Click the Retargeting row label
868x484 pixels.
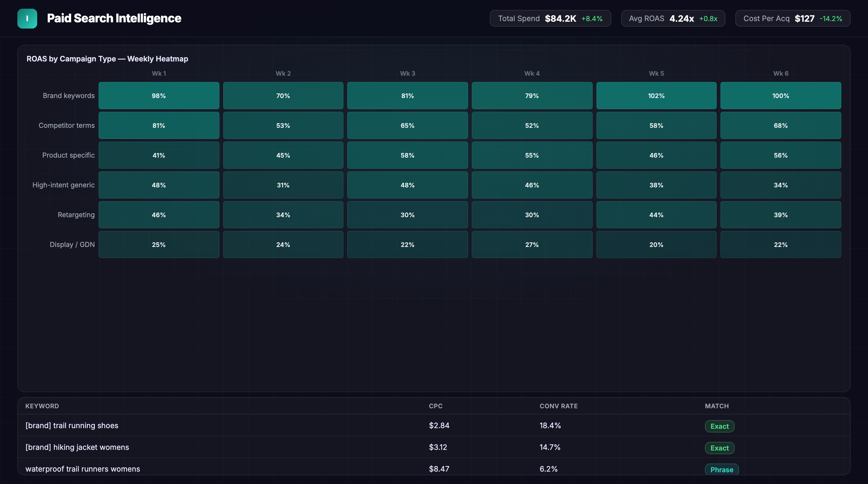pos(76,215)
